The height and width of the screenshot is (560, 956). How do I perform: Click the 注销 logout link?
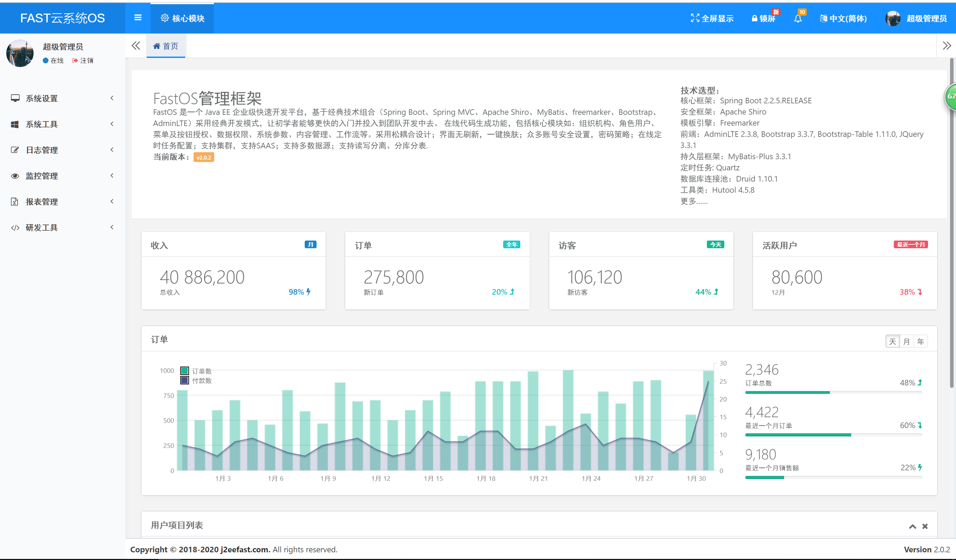click(83, 61)
